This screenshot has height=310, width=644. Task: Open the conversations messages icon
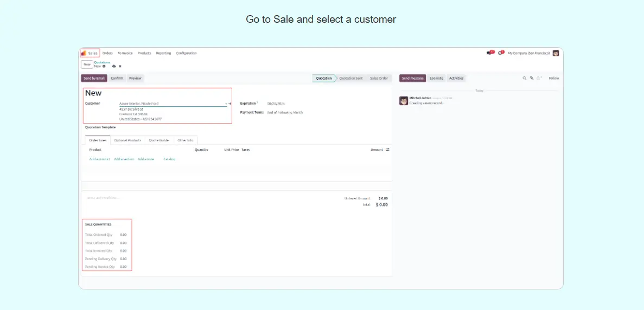(x=489, y=53)
